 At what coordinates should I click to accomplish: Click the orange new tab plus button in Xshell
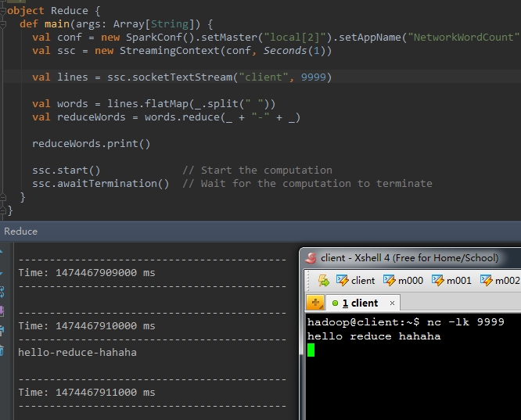point(315,303)
